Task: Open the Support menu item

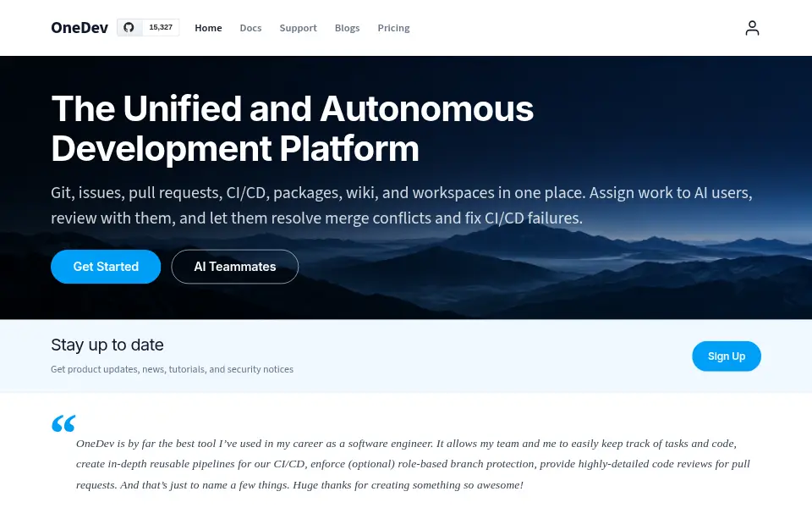Action: pyautogui.click(x=299, y=28)
